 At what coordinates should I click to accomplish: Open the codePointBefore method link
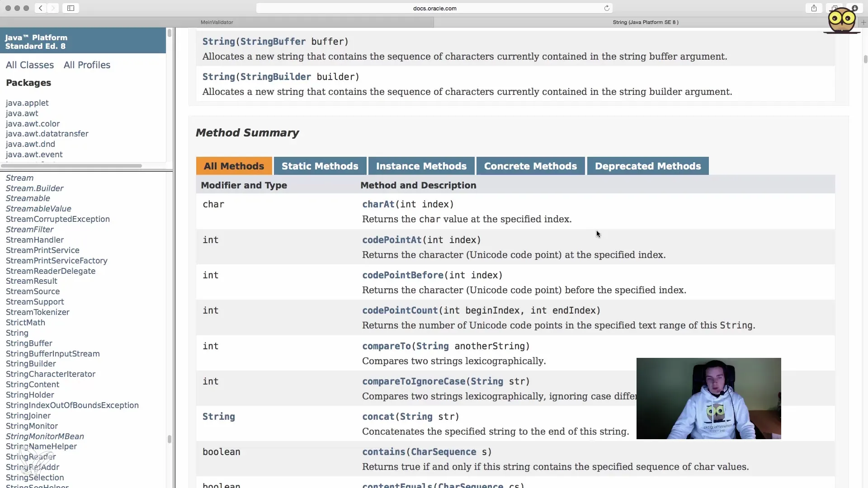pyautogui.click(x=403, y=275)
